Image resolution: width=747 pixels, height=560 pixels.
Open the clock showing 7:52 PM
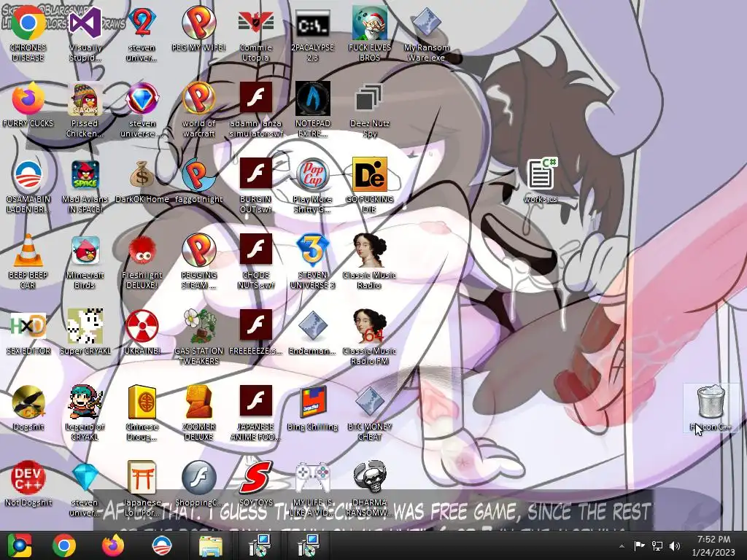(x=713, y=545)
